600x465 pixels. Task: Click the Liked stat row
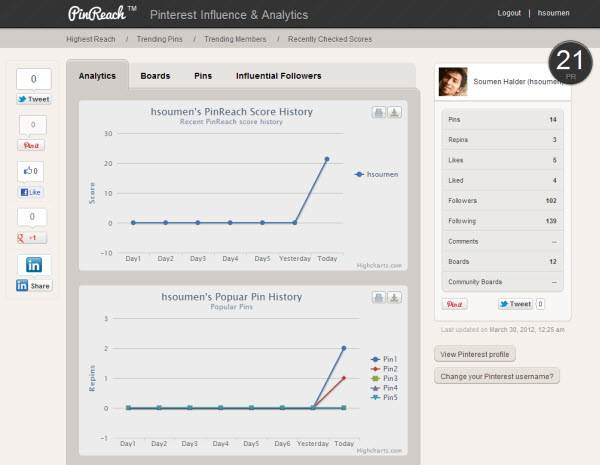point(502,180)
